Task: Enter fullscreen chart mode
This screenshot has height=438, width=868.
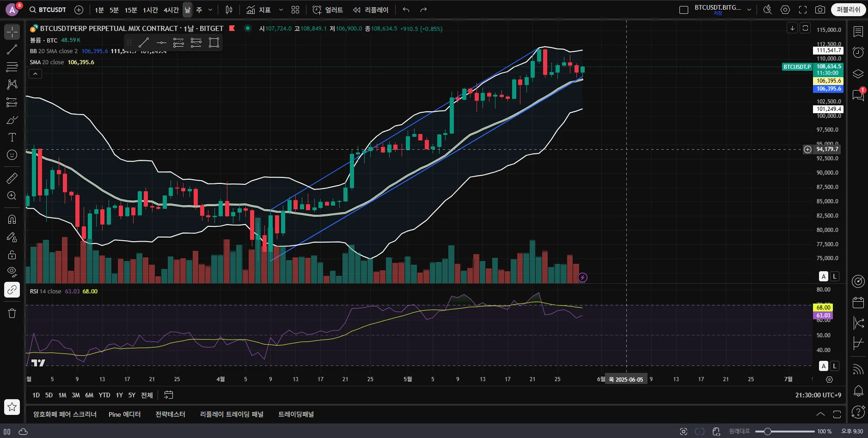Action: click(803, 10)
